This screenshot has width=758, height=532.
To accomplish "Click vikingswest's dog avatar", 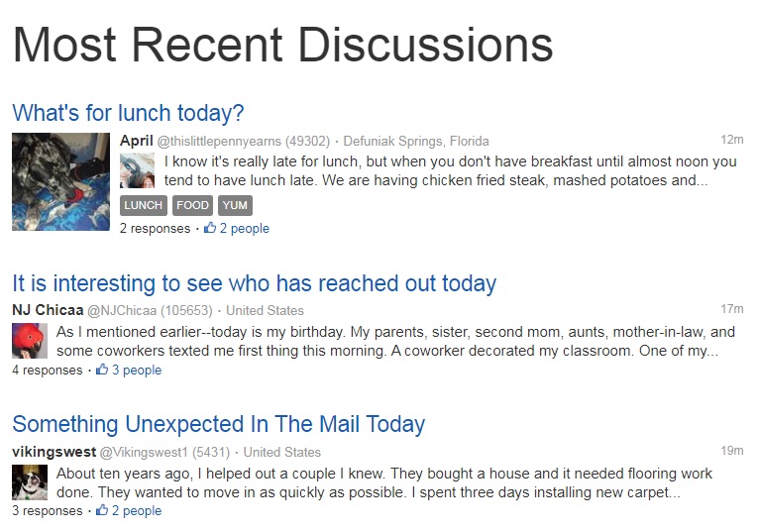I will 30,482.
